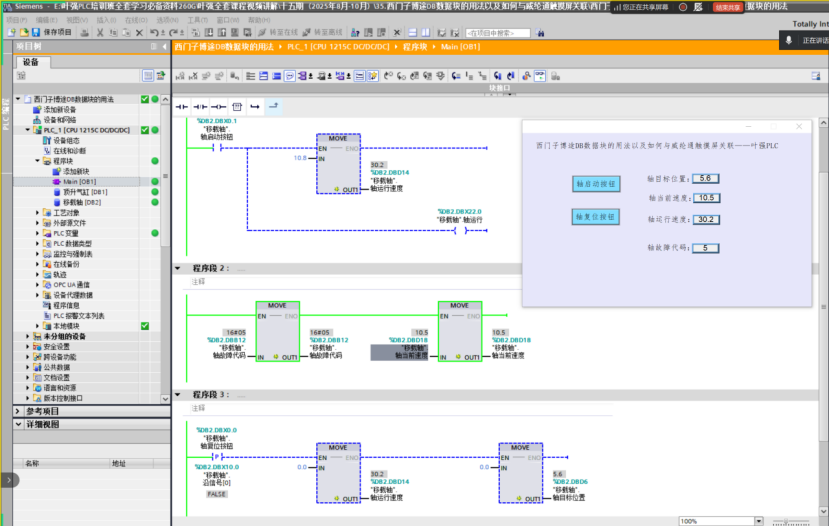
Task: Create a new project via toolbar icon
Action: click(x=12, y=33)
